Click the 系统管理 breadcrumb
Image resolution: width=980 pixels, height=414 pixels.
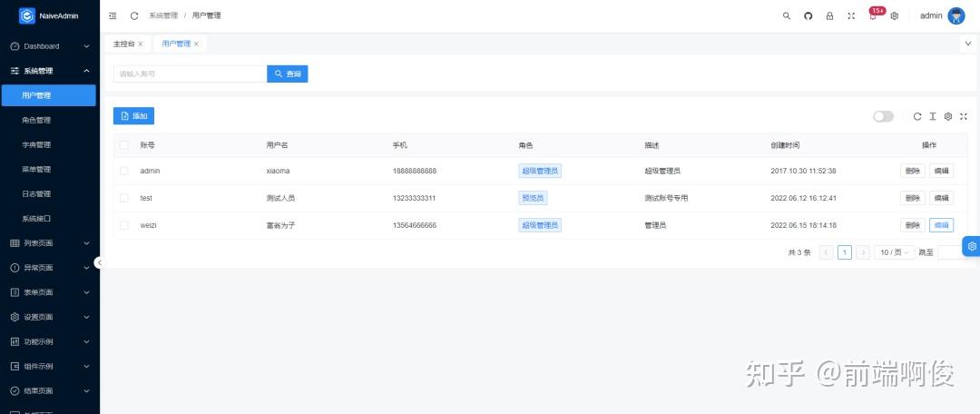163,15
